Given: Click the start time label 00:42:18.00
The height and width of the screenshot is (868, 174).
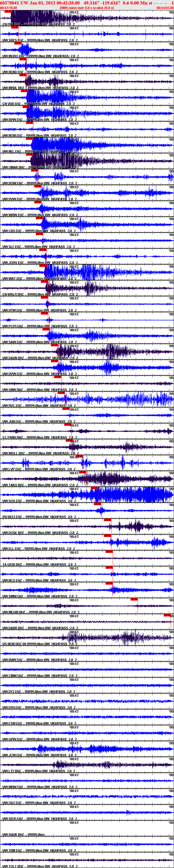Looking at the screenshot, I should [x=9, y=8].
